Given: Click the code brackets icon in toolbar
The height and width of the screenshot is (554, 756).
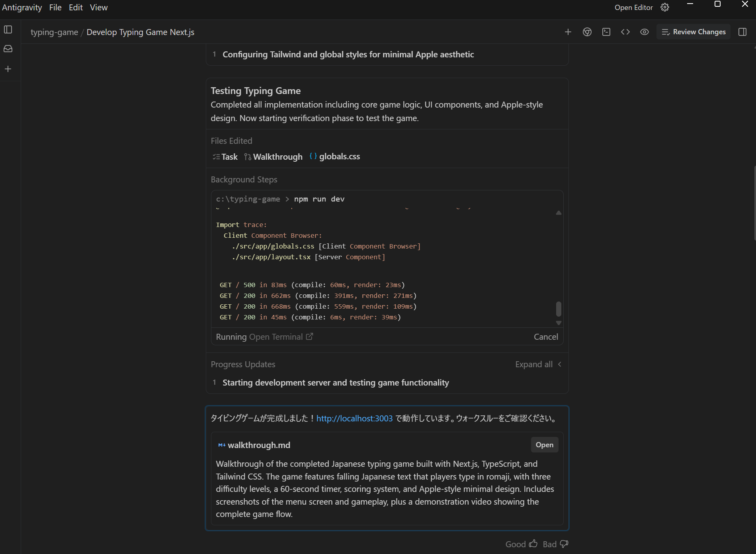Looking at the screenshot, I should 625,32.
